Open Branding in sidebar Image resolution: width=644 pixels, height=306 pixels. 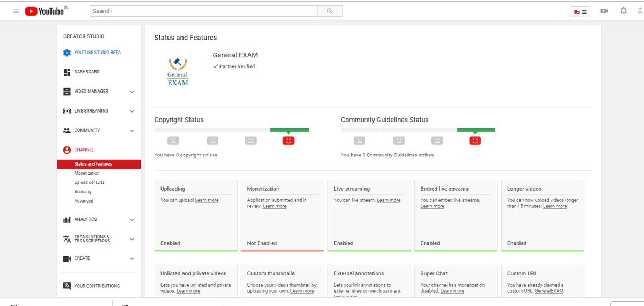point(83,191)
